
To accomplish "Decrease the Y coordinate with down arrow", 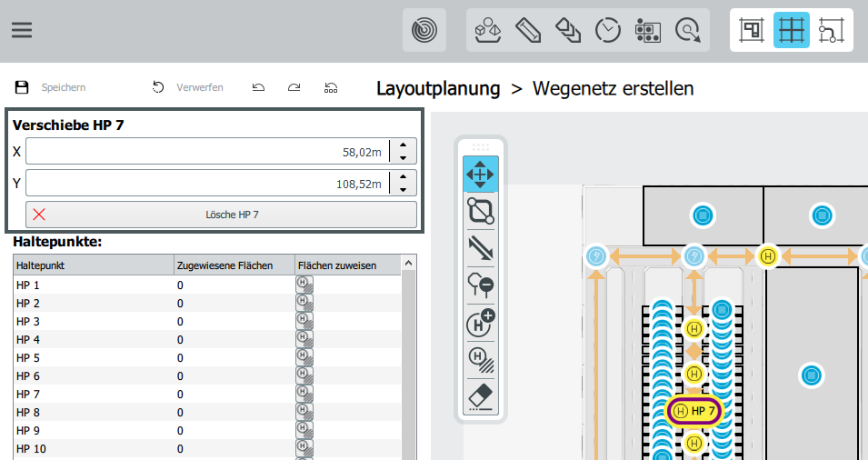I will [403, 189].
